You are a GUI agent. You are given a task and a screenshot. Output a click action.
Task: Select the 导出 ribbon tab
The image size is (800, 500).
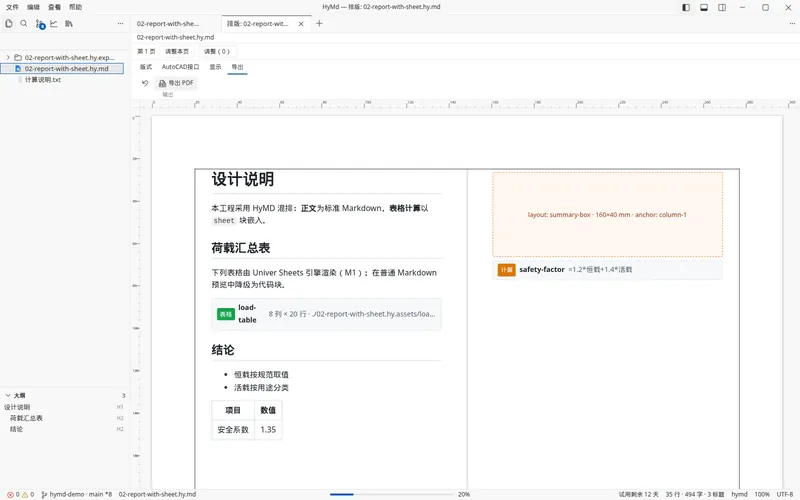point(237,67)
